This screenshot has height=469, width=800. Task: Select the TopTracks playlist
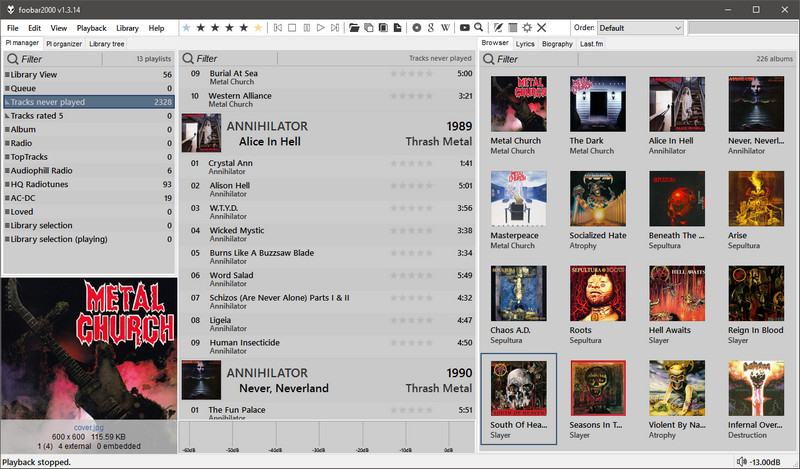click(x=89, y=157)
